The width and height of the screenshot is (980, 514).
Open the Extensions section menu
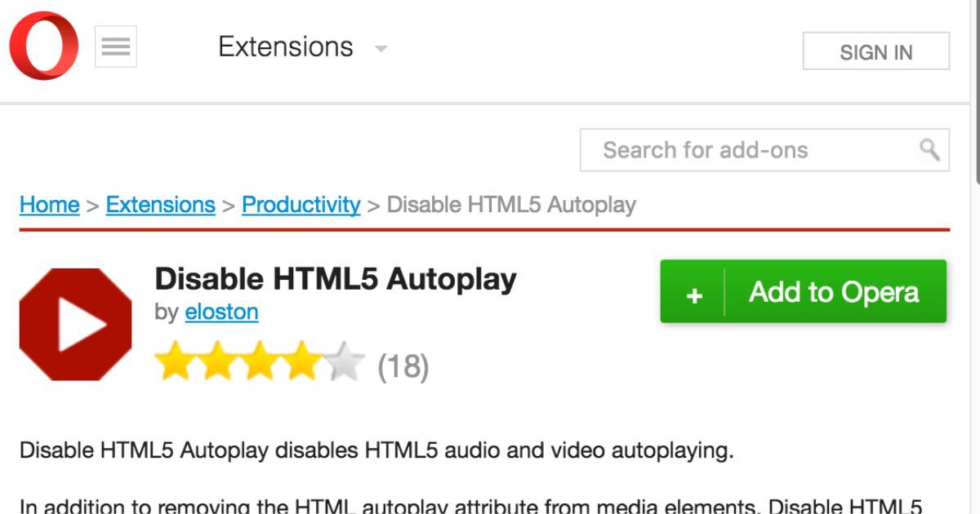pyautogui.click(x=285, y=47)
